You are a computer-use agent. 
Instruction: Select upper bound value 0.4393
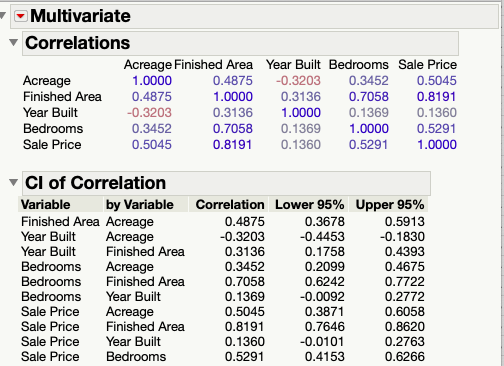pyautogui.click(x=405, y=252)
